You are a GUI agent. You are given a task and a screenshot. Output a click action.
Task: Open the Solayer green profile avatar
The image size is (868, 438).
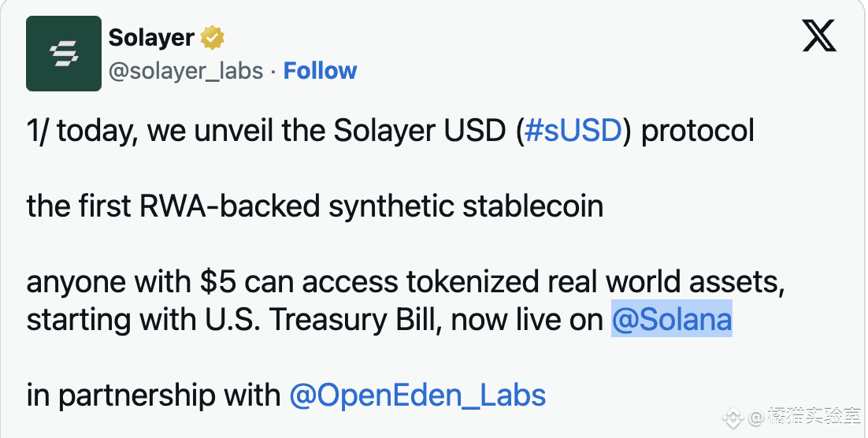click(64, 53)
